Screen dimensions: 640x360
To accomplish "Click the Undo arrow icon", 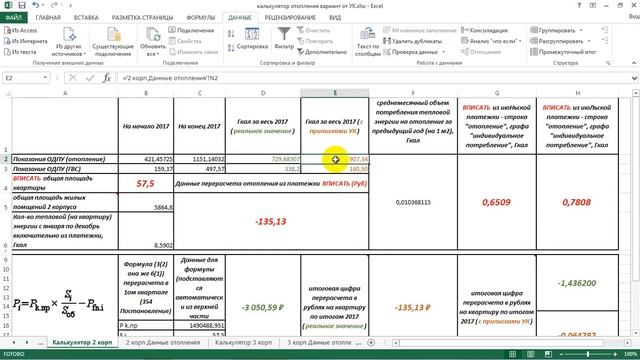I will click(36, 6).
